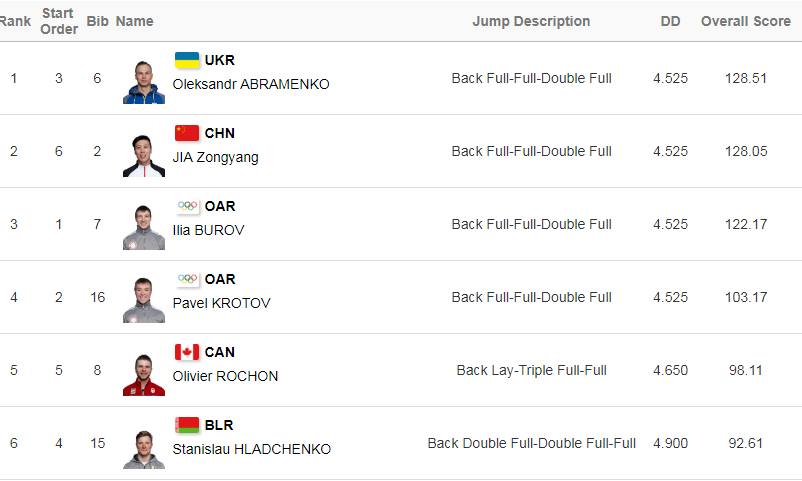
Task: Click the Jump Description column header
Action: coord(531,21)
